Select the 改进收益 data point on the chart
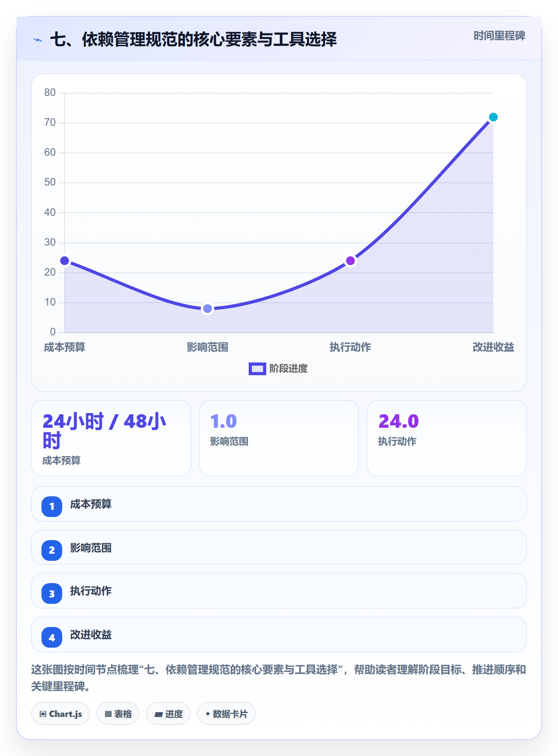The image size is (558, 756). [x=493, y=117]
